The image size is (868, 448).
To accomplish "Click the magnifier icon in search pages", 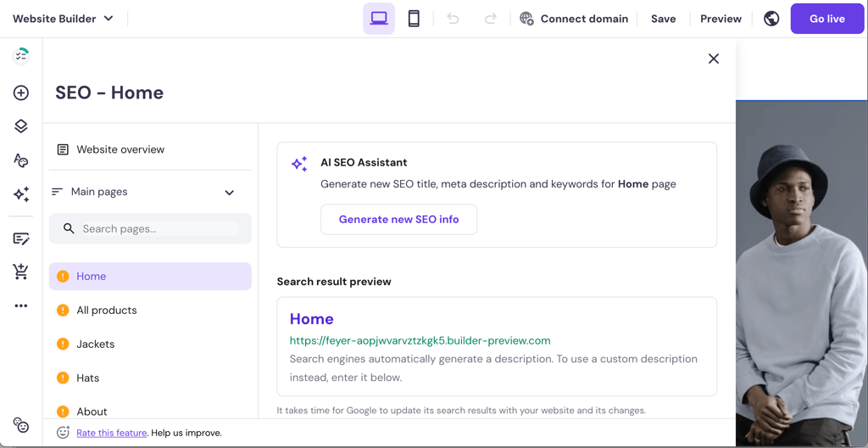I will point(69,228).
